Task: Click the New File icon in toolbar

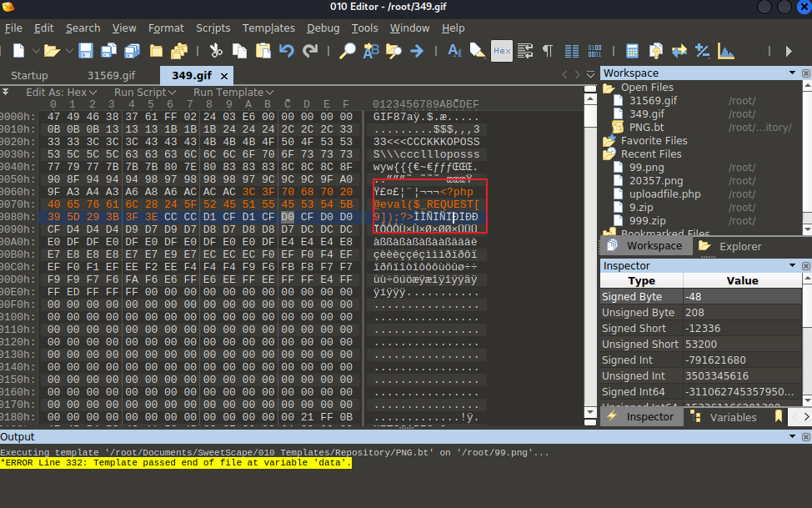Action: click(18, 51)
